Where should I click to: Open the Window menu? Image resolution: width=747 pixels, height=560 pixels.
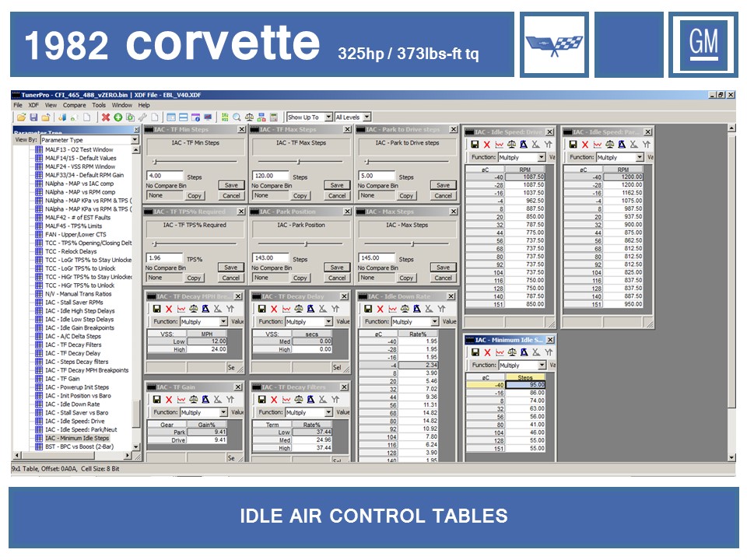pos(122,105)
